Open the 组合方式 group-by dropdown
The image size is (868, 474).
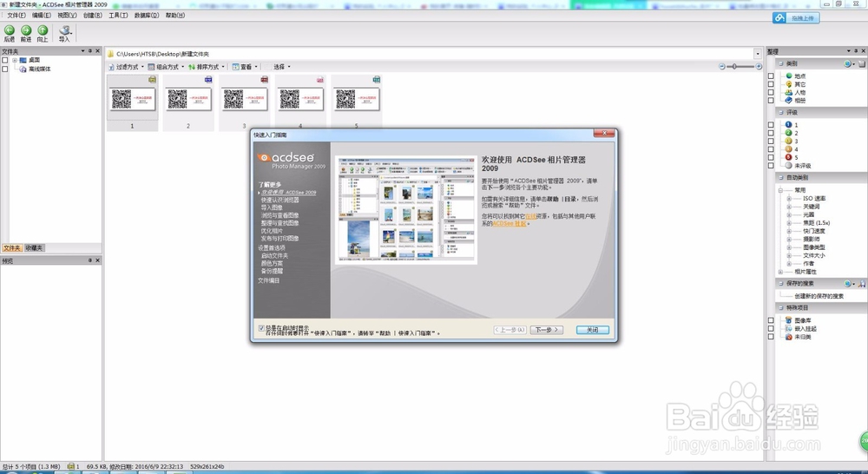point(166,67)
